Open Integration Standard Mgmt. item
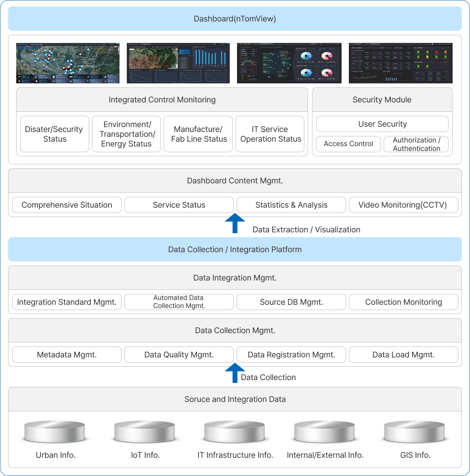The image size is (470, 476). tap(67, 302)
